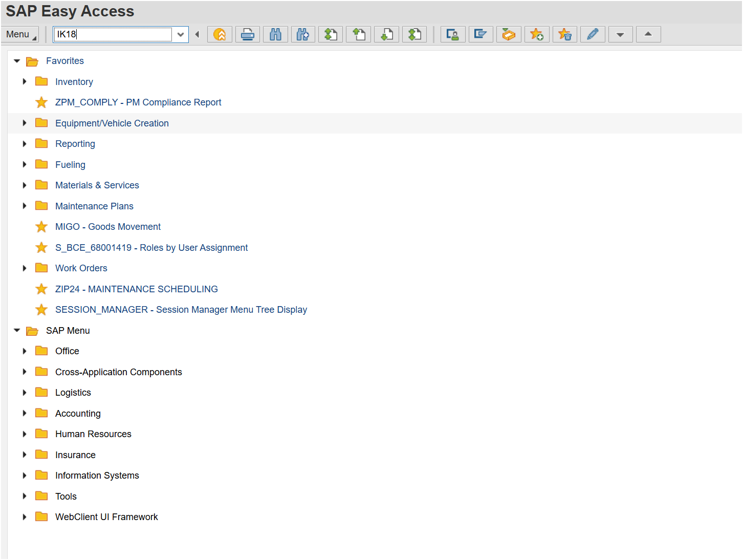
Task: Open MIGO Goods Movement favorite
Action: [108, 227]
